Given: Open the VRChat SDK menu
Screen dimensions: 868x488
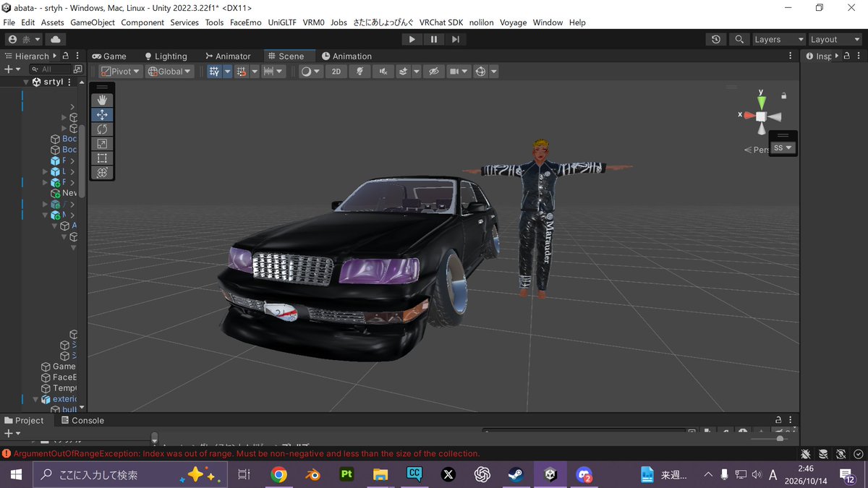Looking at the screenshot, I should (441, 22).
